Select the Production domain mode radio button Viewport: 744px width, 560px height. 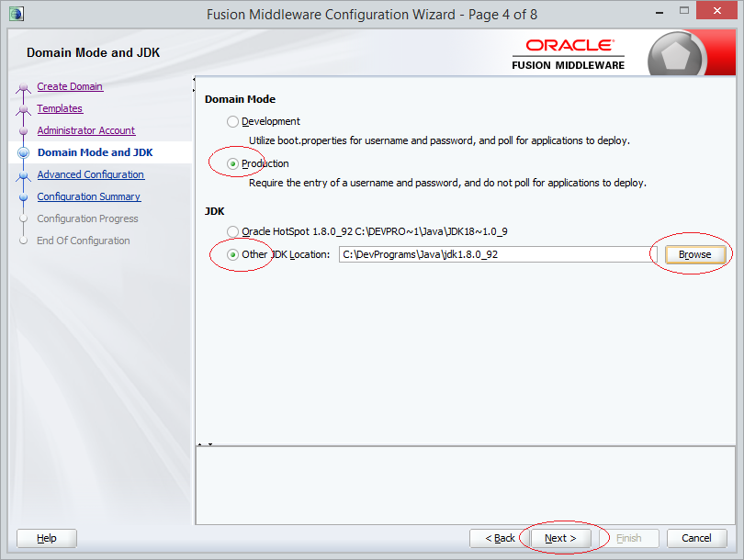click(232, 164)
